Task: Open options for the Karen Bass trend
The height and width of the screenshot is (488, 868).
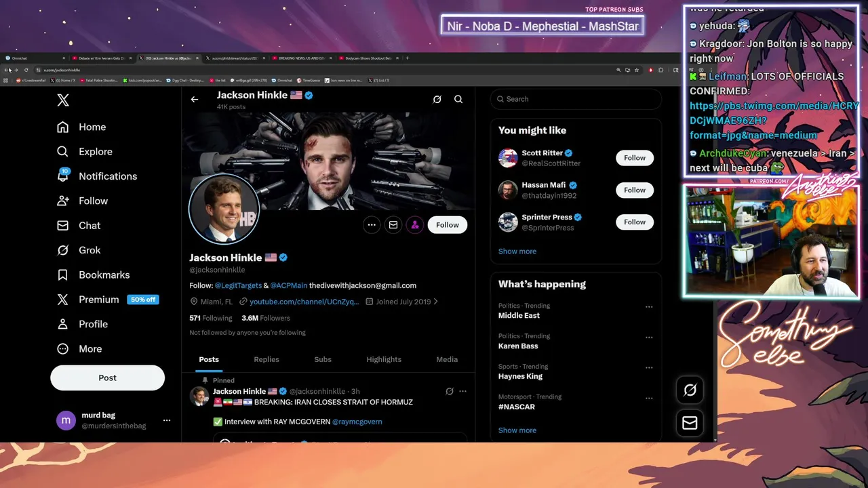Action: 649,337
